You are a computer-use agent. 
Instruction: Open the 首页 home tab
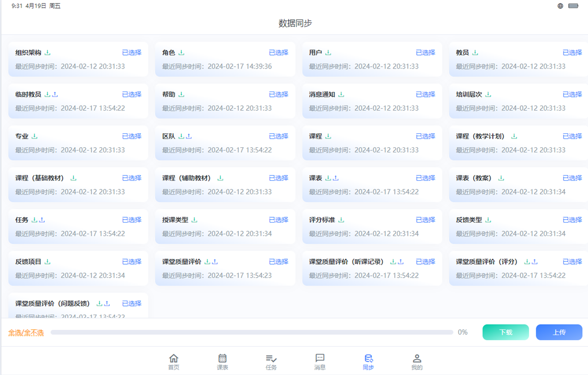point(174,362)
